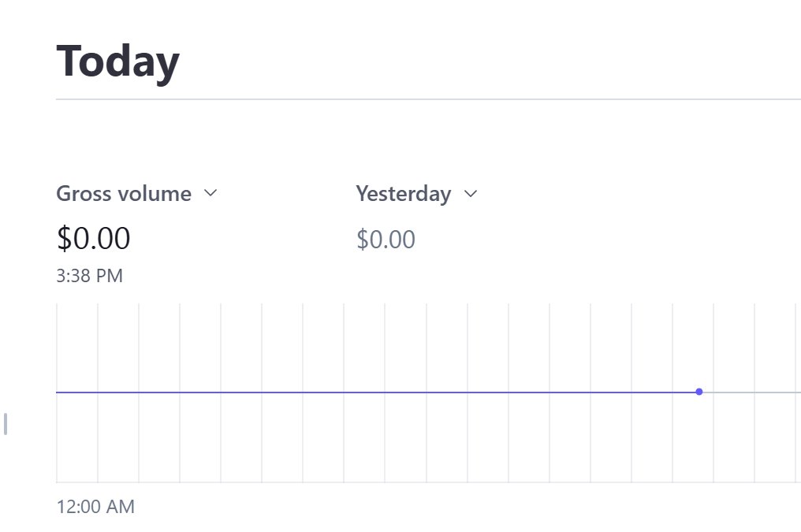Click the $0.00 gross volume amount
The width and height of the screenshot is (801, 532).
[x=94, y=238]
